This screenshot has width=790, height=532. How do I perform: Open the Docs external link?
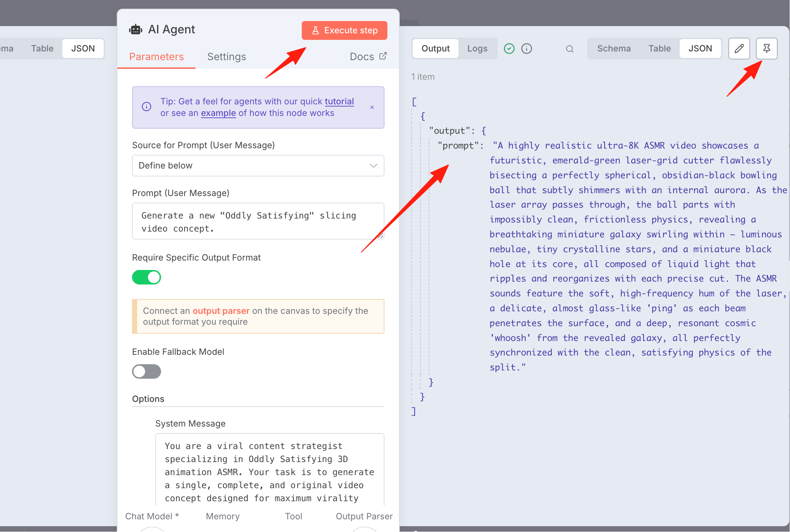pos(368,57)
